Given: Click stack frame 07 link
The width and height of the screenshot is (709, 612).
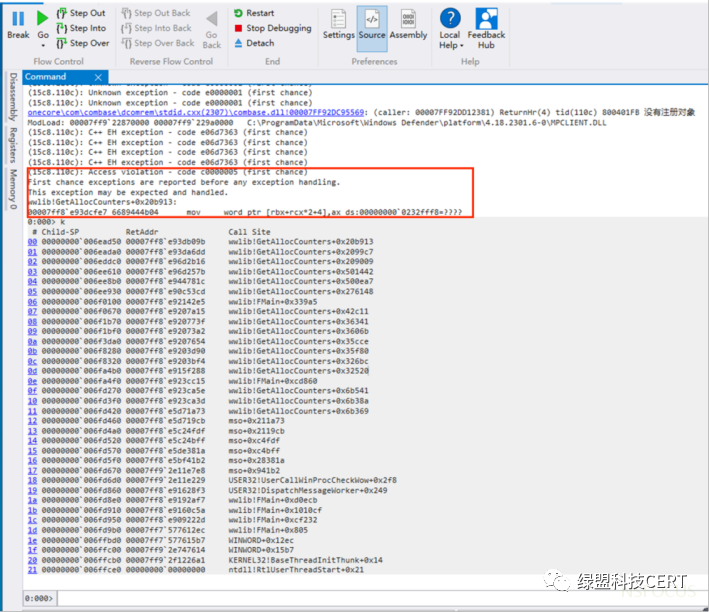Looking at the screenshot, I should point(32,311).
